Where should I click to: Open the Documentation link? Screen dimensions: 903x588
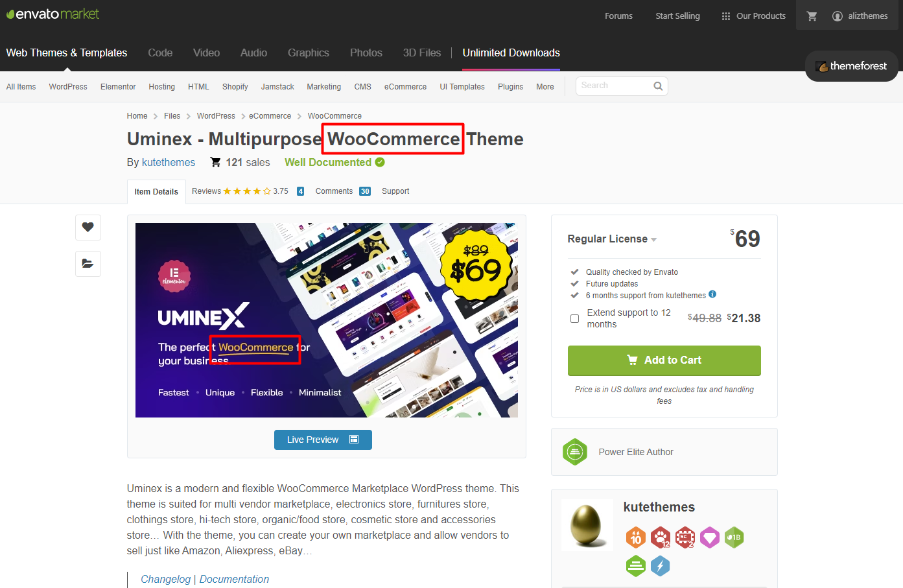point(234,580)
